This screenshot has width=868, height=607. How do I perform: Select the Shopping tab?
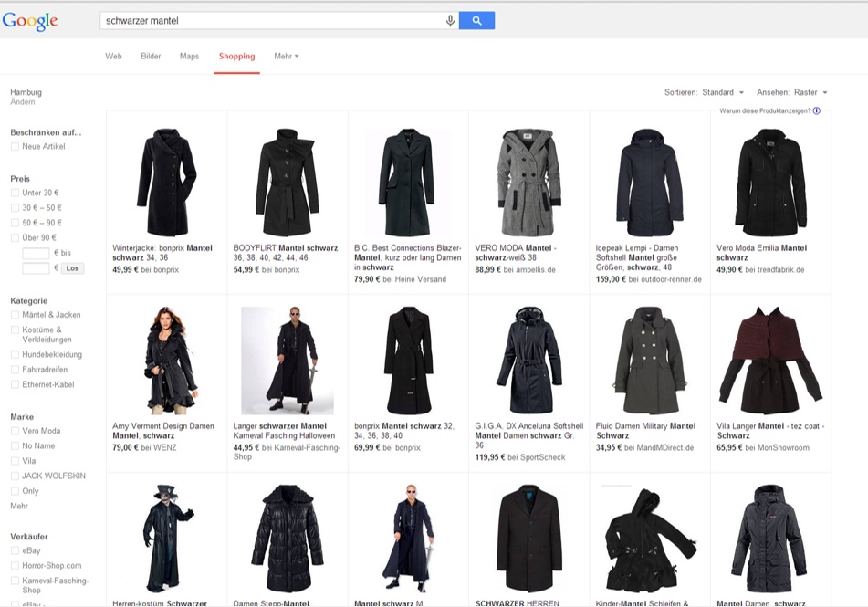tap(237, 56)
